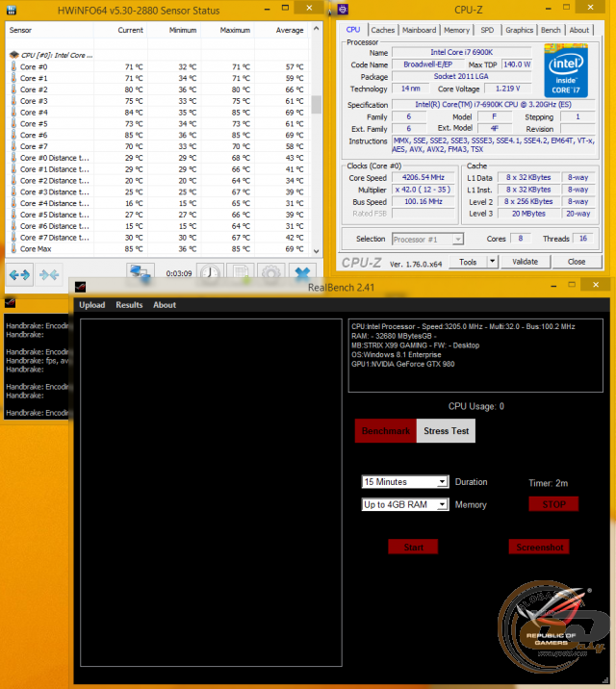Click the Maximum column header in HWiNFO
616x689 pixels.
(x=227, y=30)
